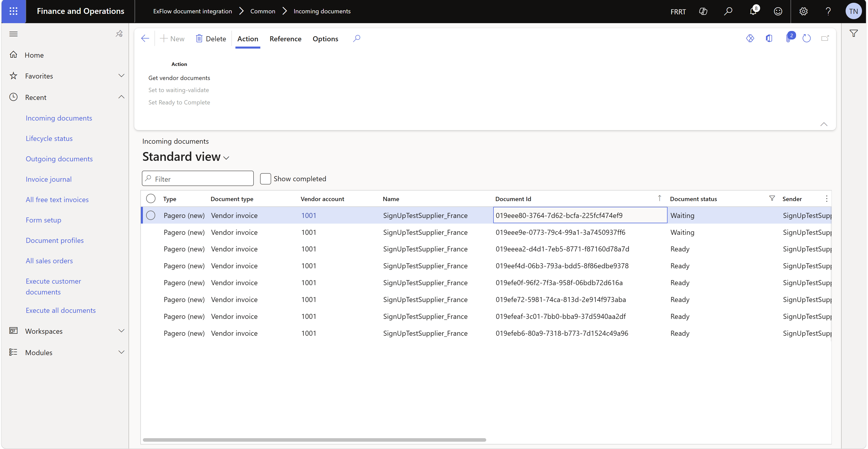868x449 pixels.
Task: Click Get vendor documents
Action: tap(179, 78)
